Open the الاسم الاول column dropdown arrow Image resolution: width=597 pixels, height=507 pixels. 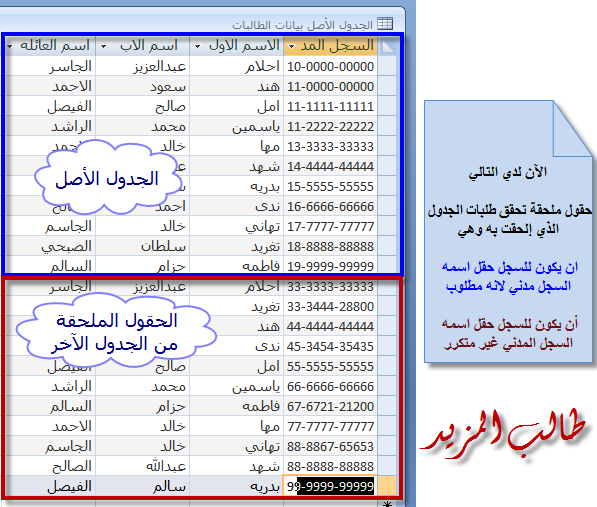197,46
